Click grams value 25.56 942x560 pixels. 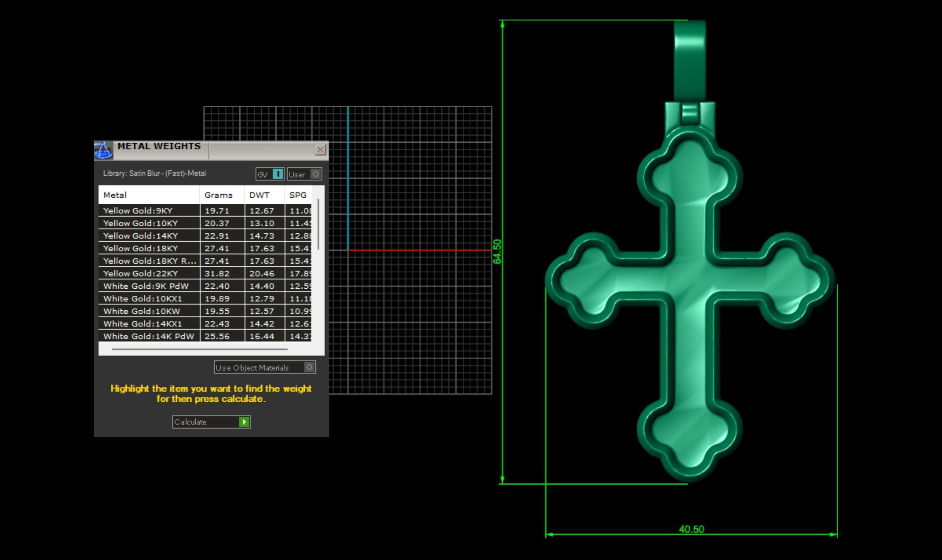(x=217, y=336)
